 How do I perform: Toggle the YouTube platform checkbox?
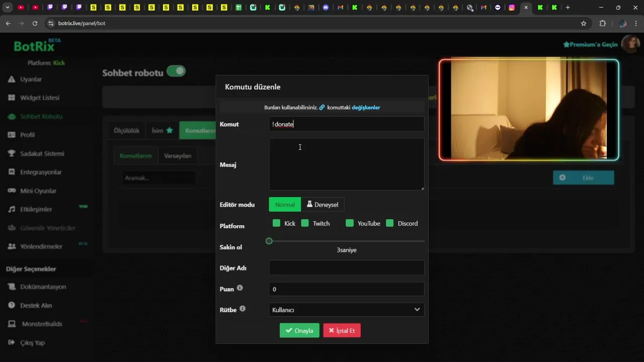[x=350, y=223]
